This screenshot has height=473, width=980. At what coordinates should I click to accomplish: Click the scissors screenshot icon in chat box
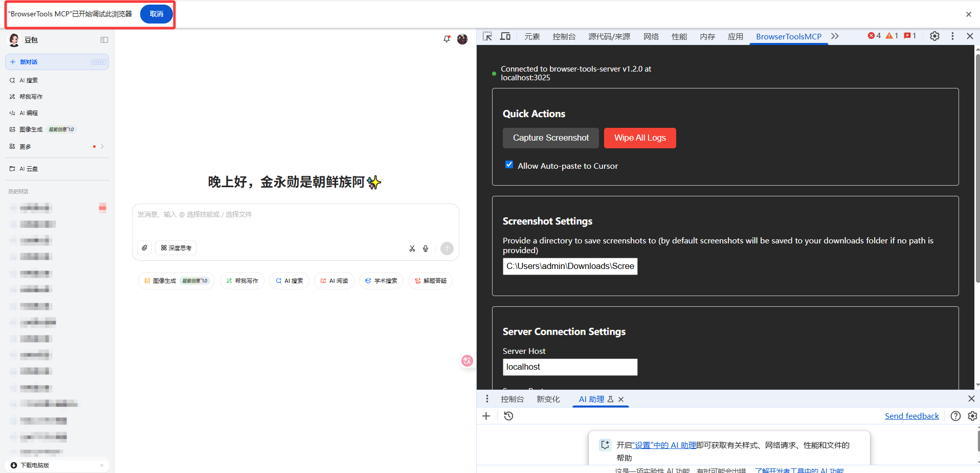click(x=412, y=249)
